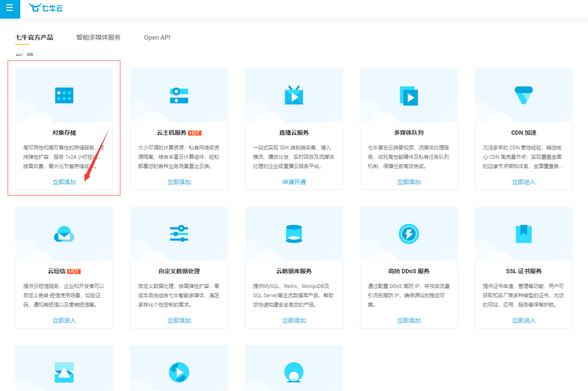Click the 云主机服务 server icon

[x=179, y=95]
